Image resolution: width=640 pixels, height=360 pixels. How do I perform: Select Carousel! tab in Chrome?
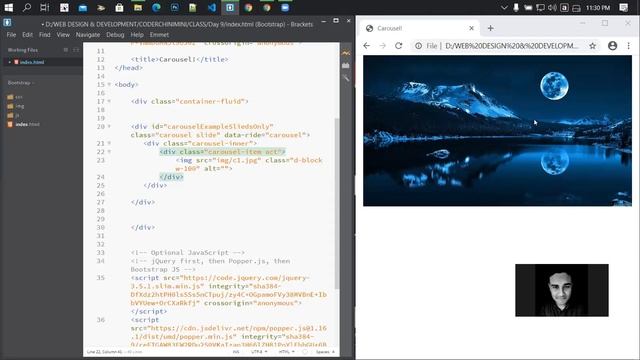[x=418, y=28]
